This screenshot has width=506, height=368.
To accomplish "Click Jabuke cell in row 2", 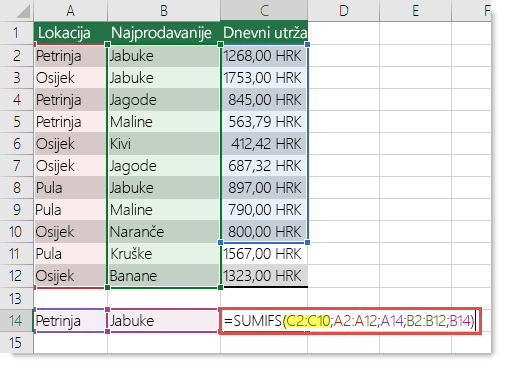I will tap(164, 56).
